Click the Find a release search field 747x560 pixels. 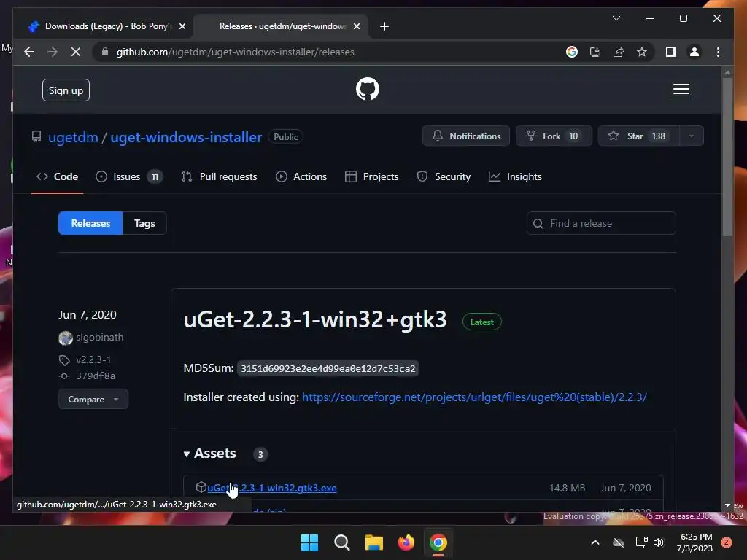tap(601, 223)
